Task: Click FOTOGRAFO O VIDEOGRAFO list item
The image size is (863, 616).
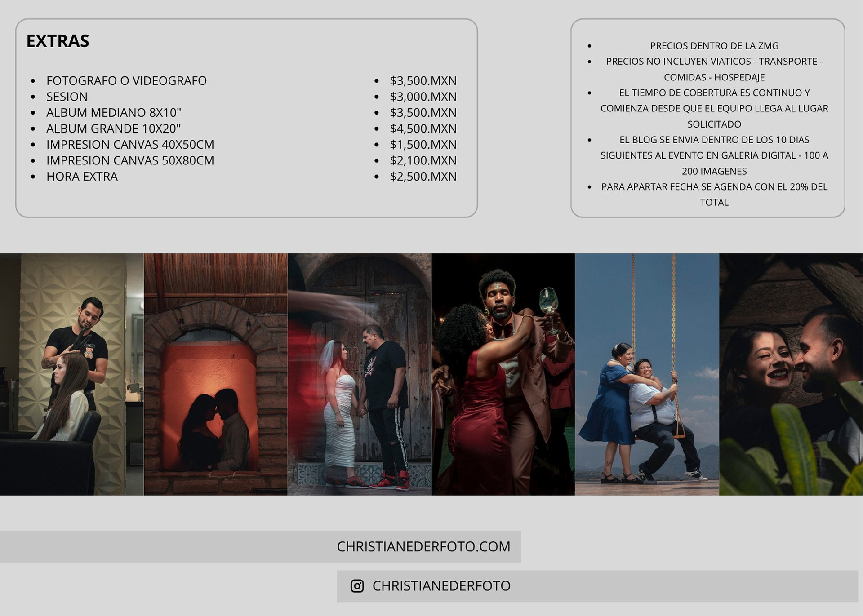Action: [x=126, y=81]
